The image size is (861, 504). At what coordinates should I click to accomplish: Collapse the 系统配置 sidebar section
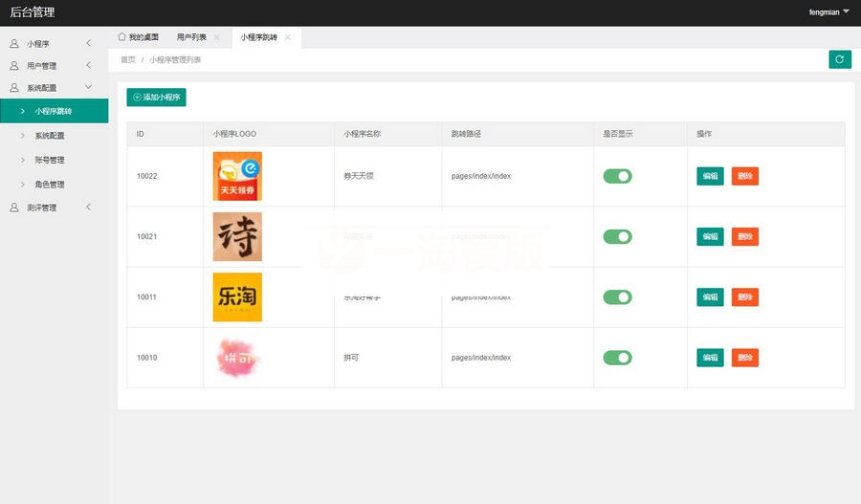pyautogui.click(x=88, y=88)
